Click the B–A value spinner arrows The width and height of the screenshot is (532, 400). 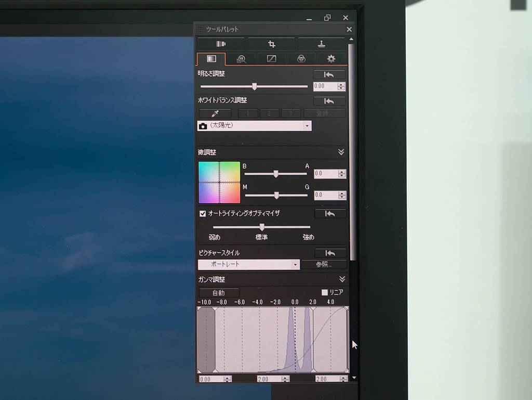tap(342, 174)
